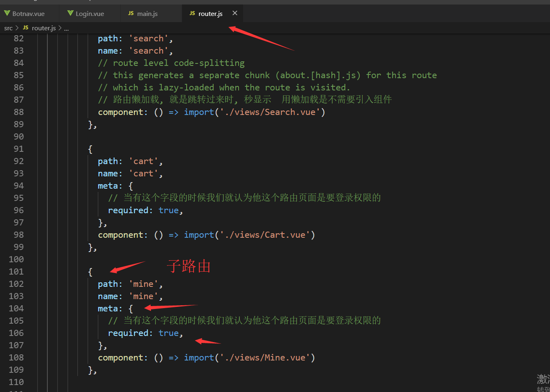Open the breadcrumb ellipsis symbol list
550x392 pixels.
pyautogui.click(x=66, y=28)
